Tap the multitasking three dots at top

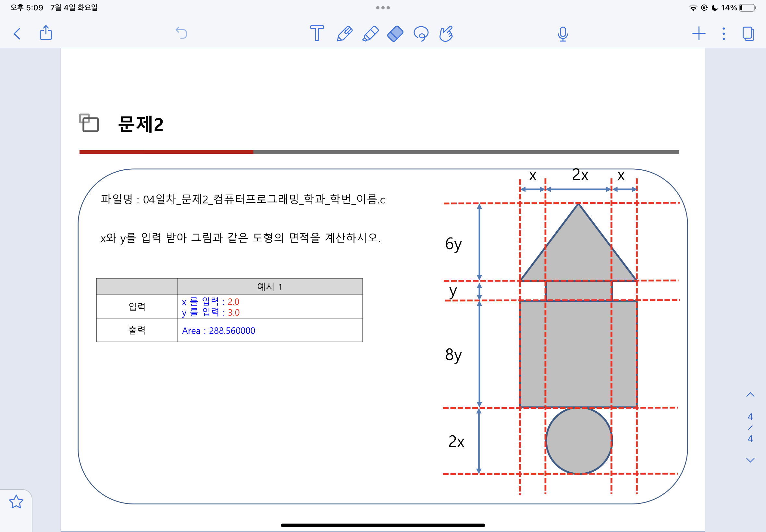(382, 8)
